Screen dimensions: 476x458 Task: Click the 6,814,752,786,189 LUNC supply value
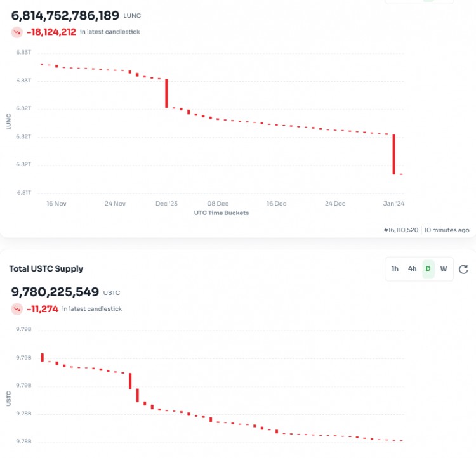tap(65, 15)
